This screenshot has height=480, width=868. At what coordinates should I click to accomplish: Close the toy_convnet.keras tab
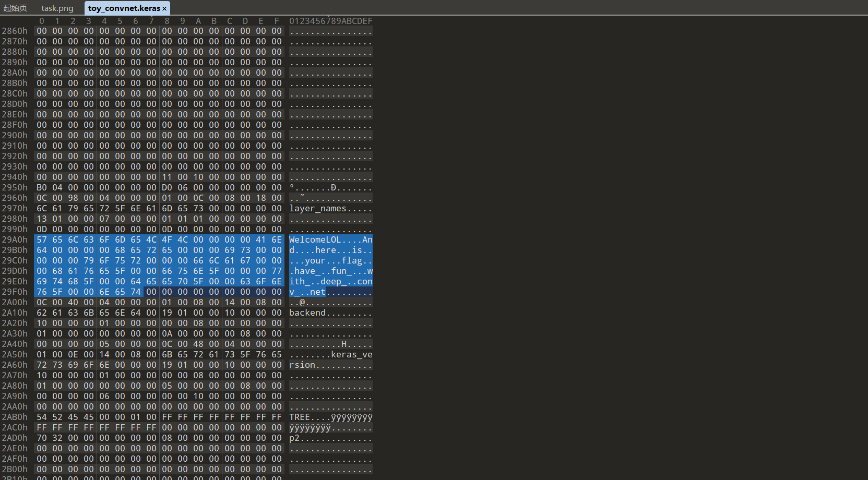pyautogui.click(x=164, y=9)
